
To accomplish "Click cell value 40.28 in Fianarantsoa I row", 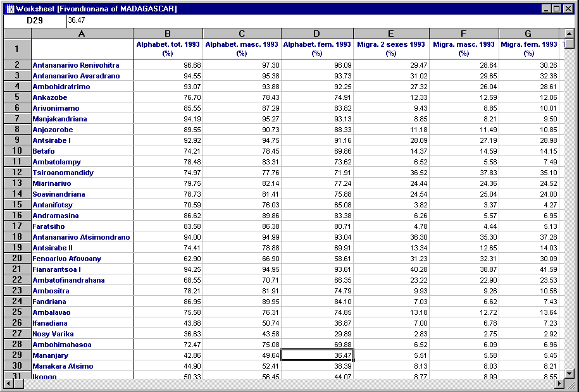I will 391,269.
